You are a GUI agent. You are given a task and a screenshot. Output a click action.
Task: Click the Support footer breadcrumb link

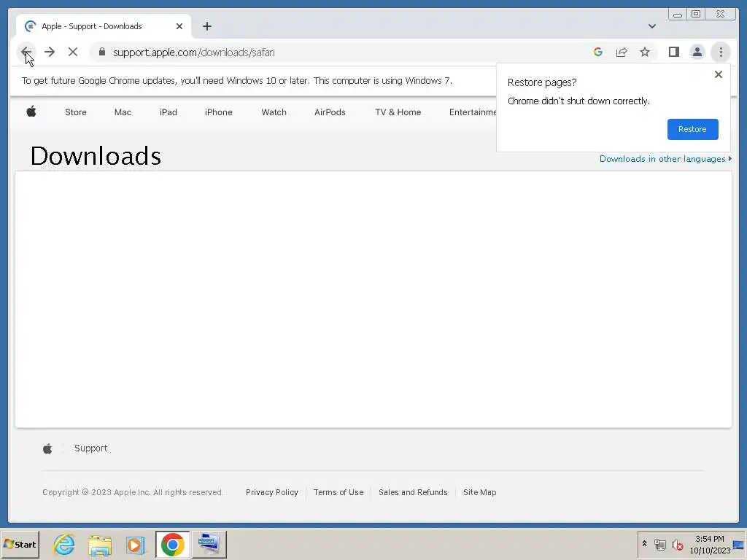[x=90, y=448]
